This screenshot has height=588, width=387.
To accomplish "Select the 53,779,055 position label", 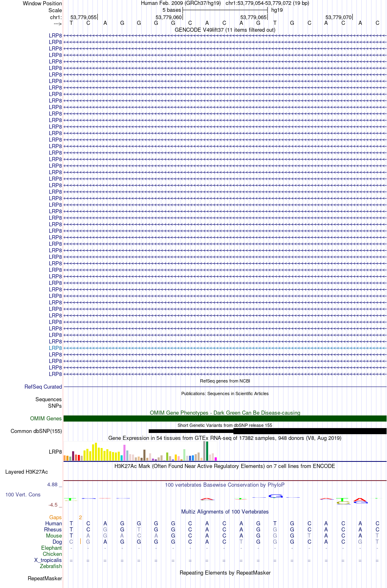I will (x=84, y=17).
